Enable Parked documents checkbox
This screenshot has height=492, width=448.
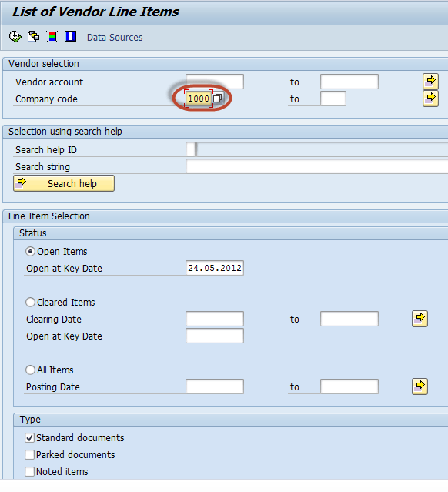pos(29,455)
